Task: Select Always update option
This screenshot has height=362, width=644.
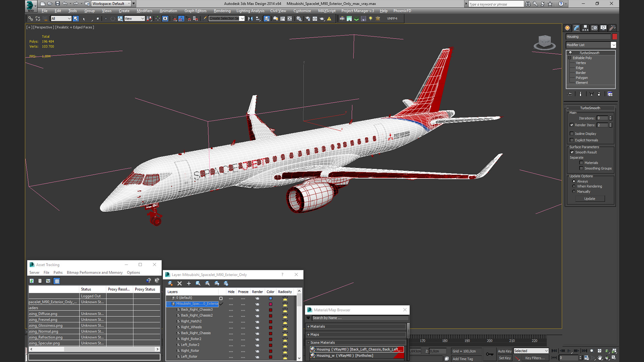Action: pos(574,181)
